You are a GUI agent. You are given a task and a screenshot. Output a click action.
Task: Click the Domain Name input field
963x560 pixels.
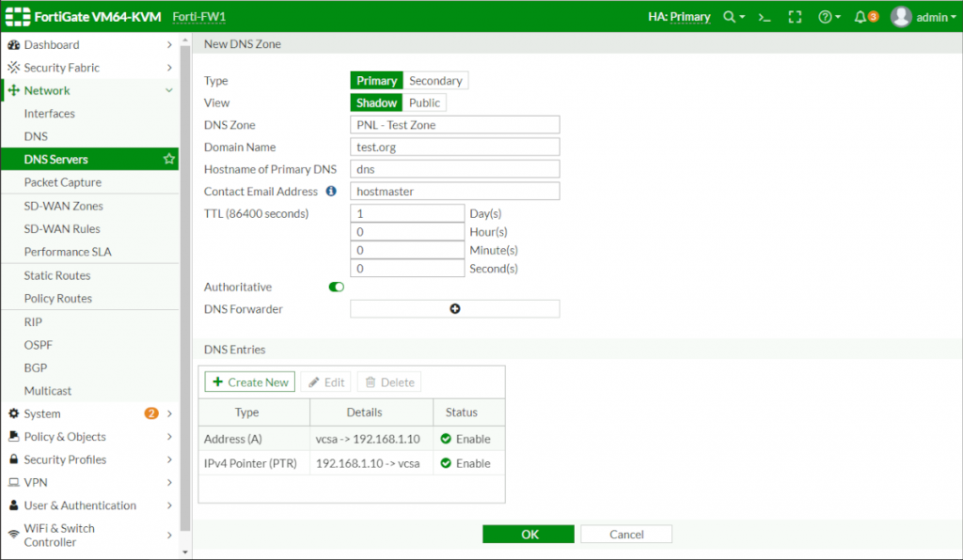point(454,148)
